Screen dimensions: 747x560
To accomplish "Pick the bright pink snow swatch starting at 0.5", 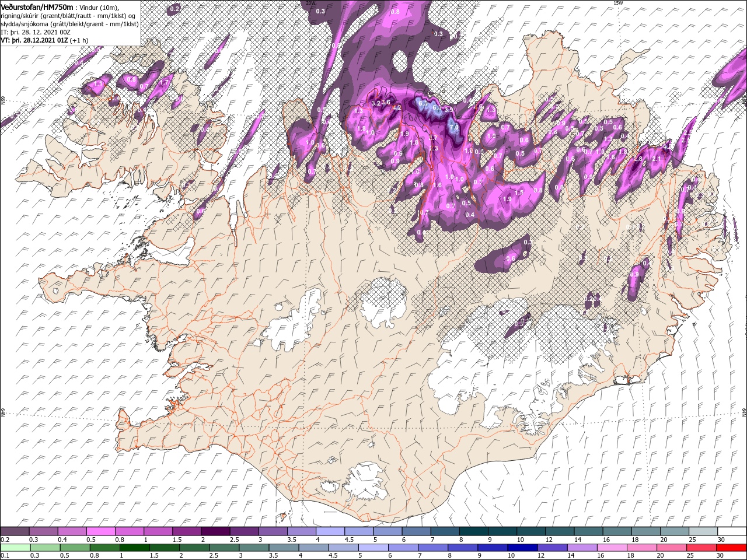I will click(100, 531).
